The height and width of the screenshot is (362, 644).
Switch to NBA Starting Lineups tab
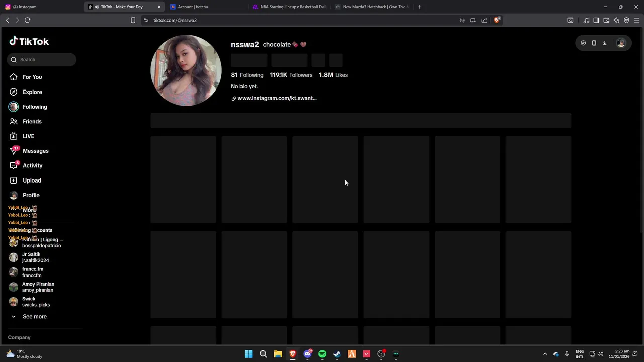pos(289,7)
